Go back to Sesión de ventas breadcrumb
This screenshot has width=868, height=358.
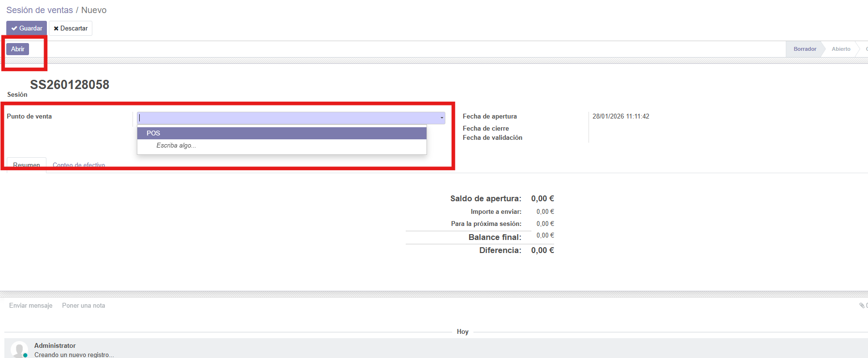point(40,10)
